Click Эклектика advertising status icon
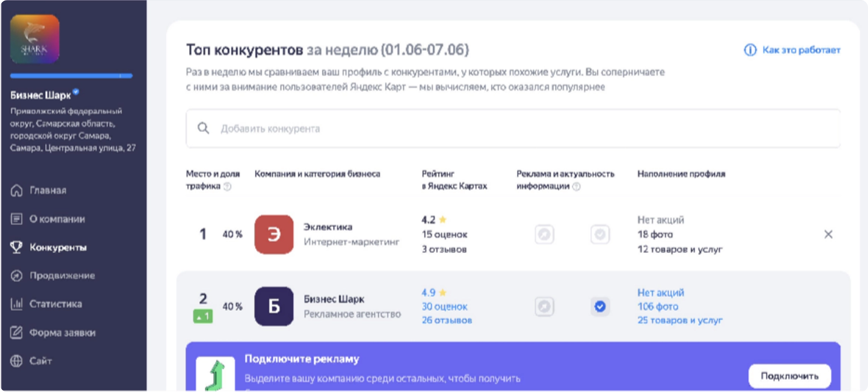 544,235
